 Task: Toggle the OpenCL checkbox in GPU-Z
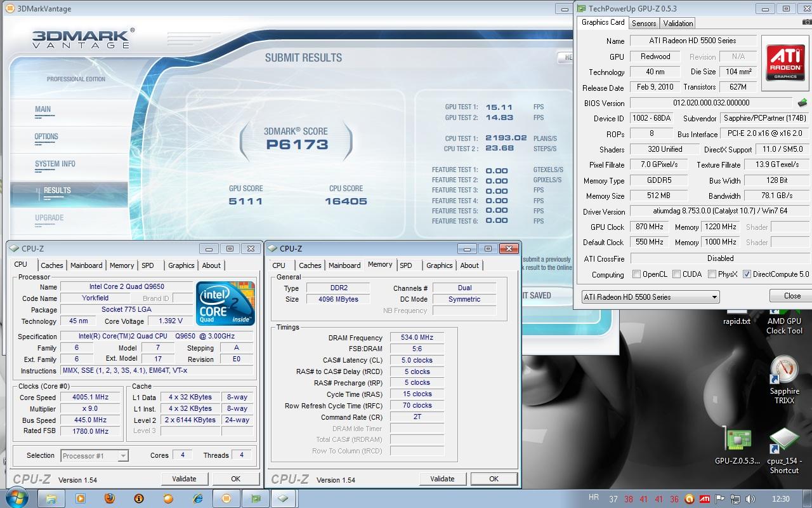[x=636, y=274]
